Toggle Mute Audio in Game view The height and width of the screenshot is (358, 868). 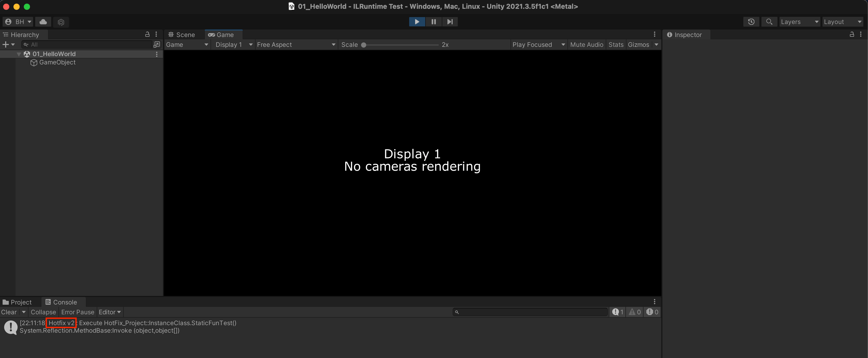[586, 44]
